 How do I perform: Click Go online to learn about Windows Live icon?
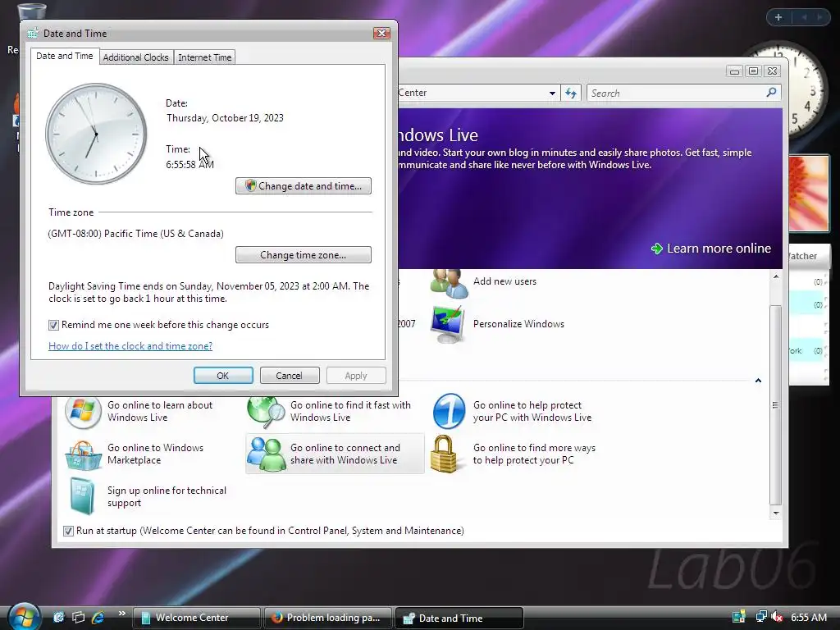pos(83,412)
